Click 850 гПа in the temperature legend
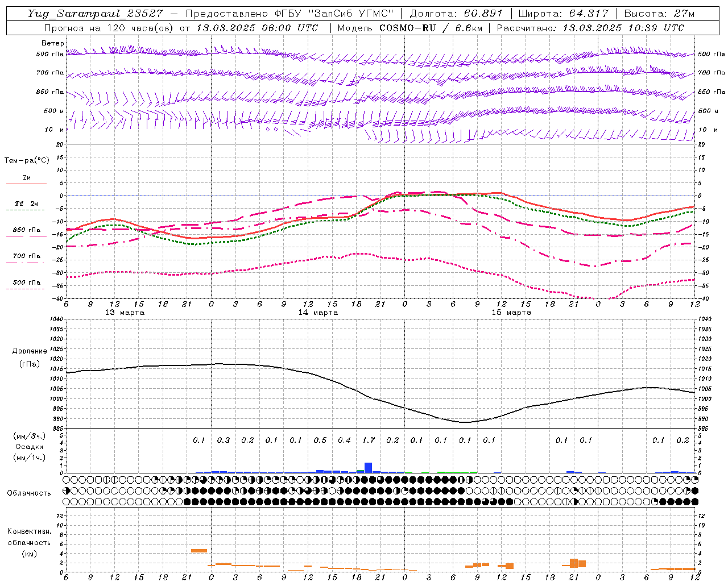The image size is (728, 582). pyautogui.click(x=27, y=230)
